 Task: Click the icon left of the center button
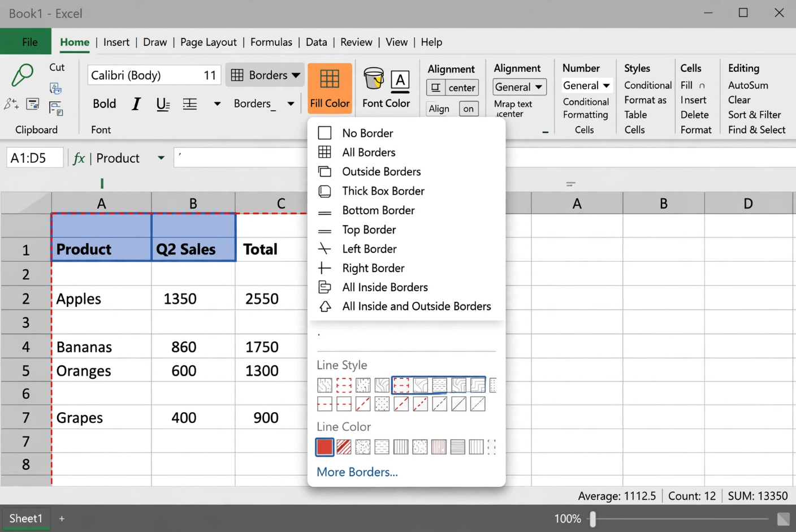pos(436,88)
